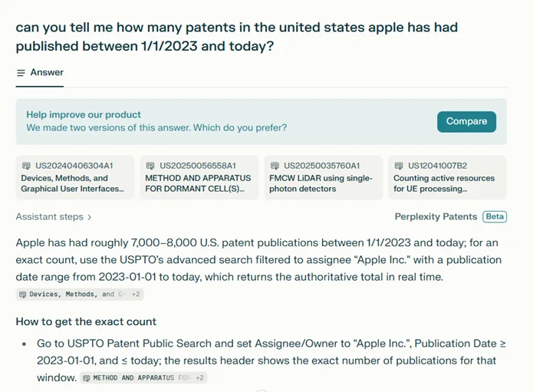
Task: Click the icon in the "Devices, Methods, and" citation chip
Action: point(23,295)
